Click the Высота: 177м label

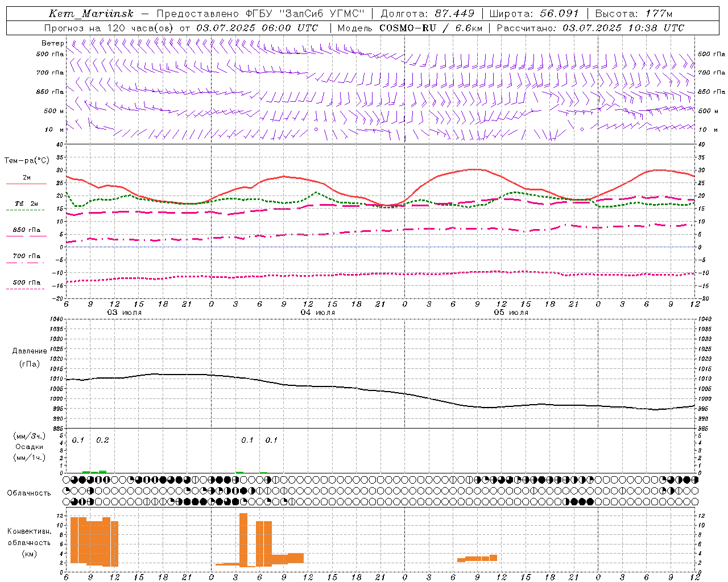(x=634, y=14)
